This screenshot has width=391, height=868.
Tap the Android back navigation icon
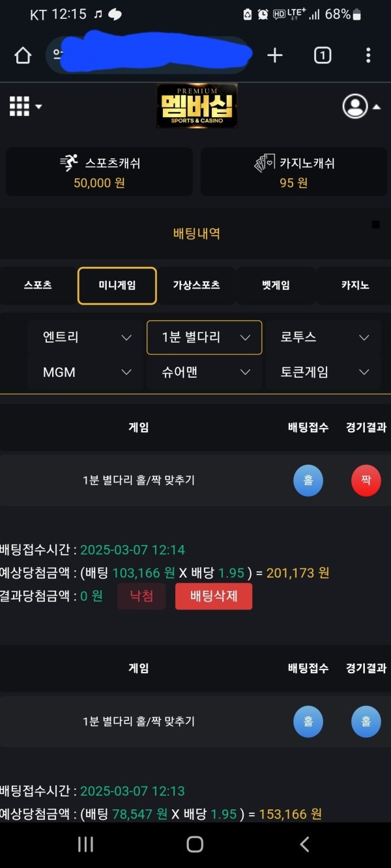[x=304, y=844]
